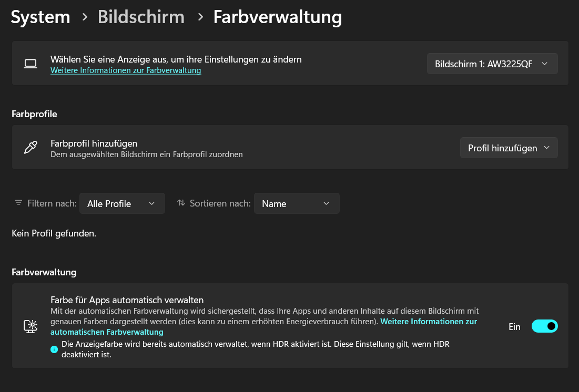Screen dimensions: 579x392
Task: Click the laptop display icon
Action: click(31, 64)
